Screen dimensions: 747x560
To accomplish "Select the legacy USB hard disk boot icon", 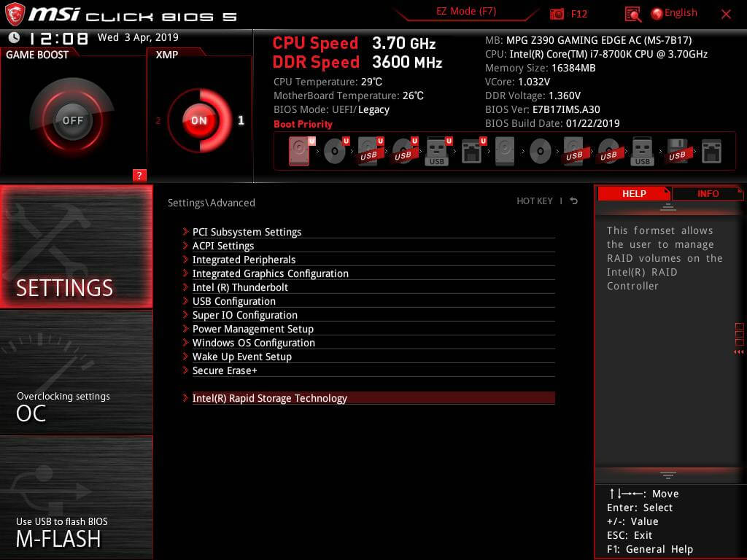I will click(574, 152).
